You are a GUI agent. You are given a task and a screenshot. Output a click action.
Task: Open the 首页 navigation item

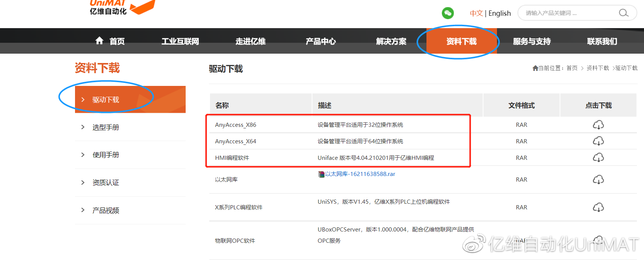(117, 41)
